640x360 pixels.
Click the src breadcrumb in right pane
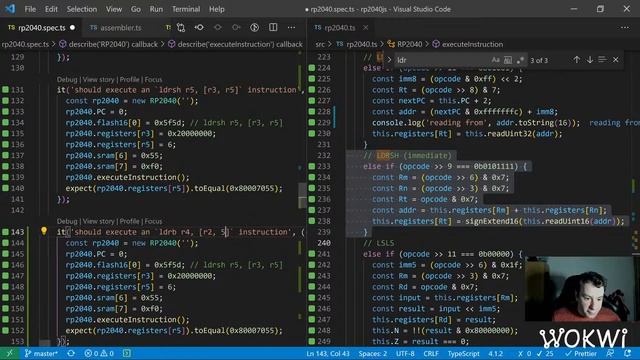coord(320,44)
